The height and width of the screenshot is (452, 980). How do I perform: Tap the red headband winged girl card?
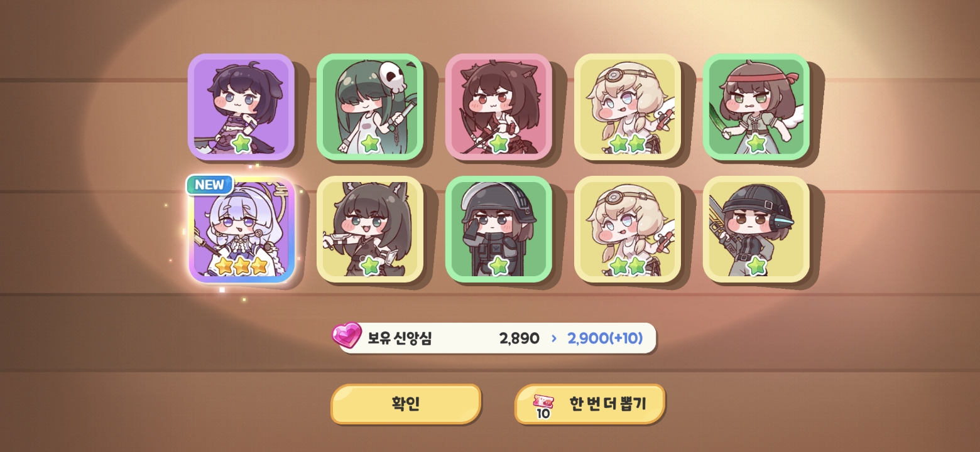[756, 106]
